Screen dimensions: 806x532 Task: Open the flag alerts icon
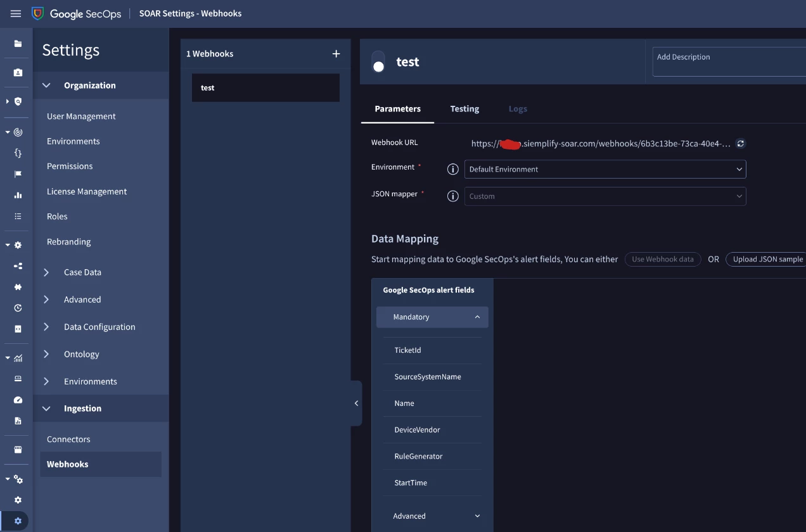coord(18,174)
